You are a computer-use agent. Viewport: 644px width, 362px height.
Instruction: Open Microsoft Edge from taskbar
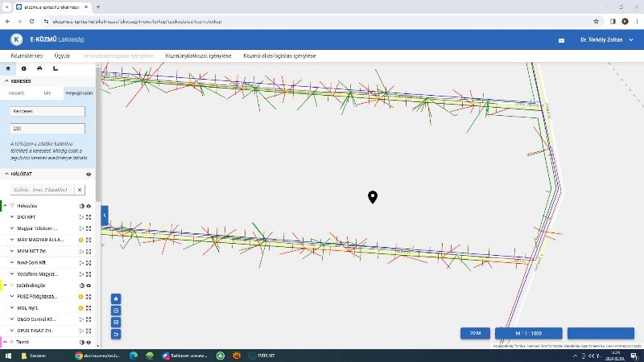pos(134,356)
